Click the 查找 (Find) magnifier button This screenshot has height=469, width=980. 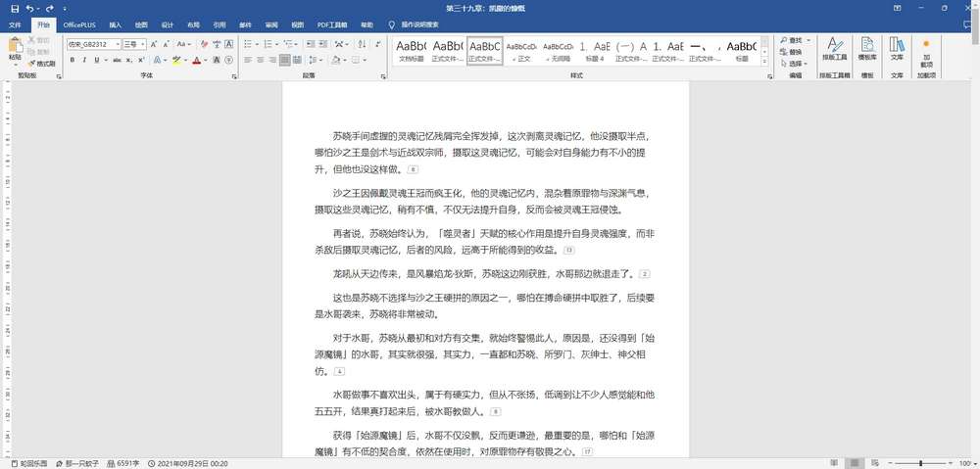(791, 40)
